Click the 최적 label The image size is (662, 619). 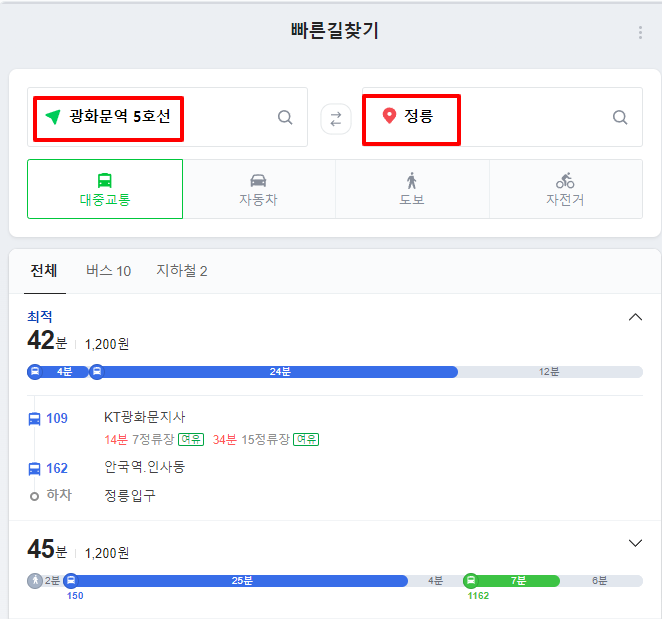(40, 317)
